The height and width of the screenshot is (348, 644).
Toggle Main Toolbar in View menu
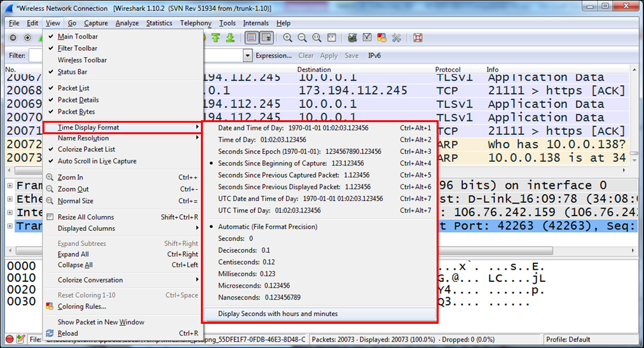[x=123, y=36]
